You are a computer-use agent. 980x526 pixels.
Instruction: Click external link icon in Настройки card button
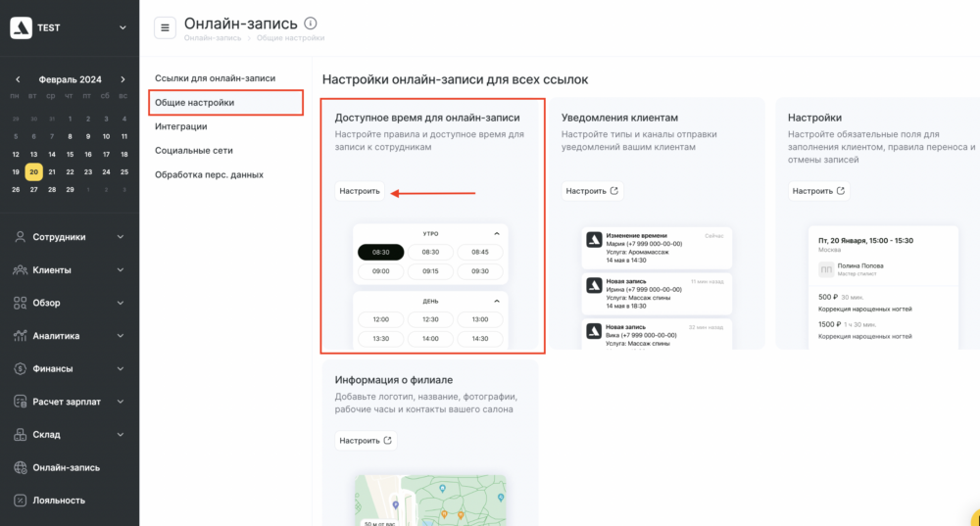coord(841,191)
